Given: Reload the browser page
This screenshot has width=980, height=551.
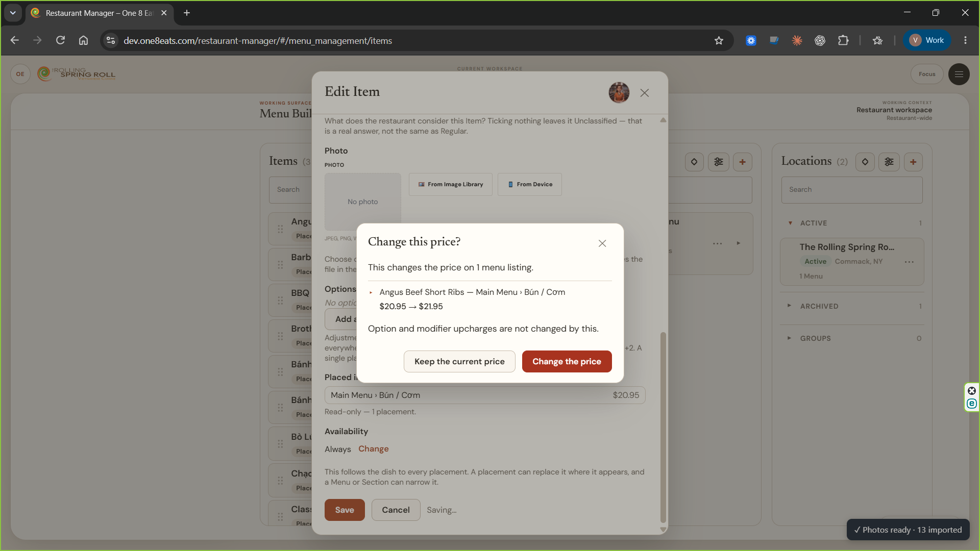Looking at the screenshot, I should tap(60, 40).
